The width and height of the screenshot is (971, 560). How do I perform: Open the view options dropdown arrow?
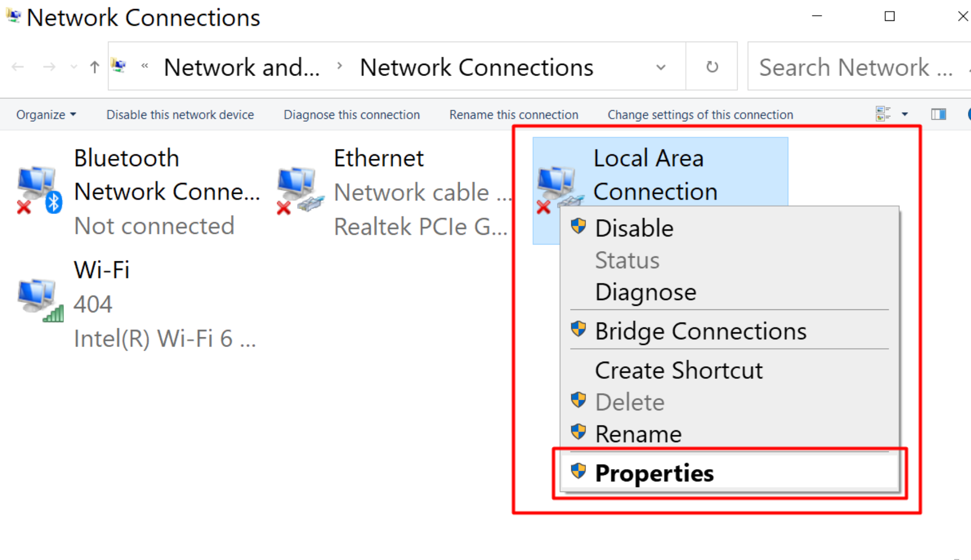905,115
